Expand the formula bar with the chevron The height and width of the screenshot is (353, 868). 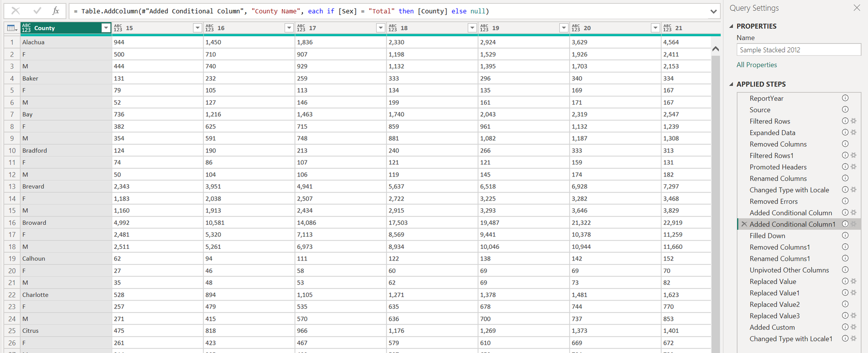point(713,11)
